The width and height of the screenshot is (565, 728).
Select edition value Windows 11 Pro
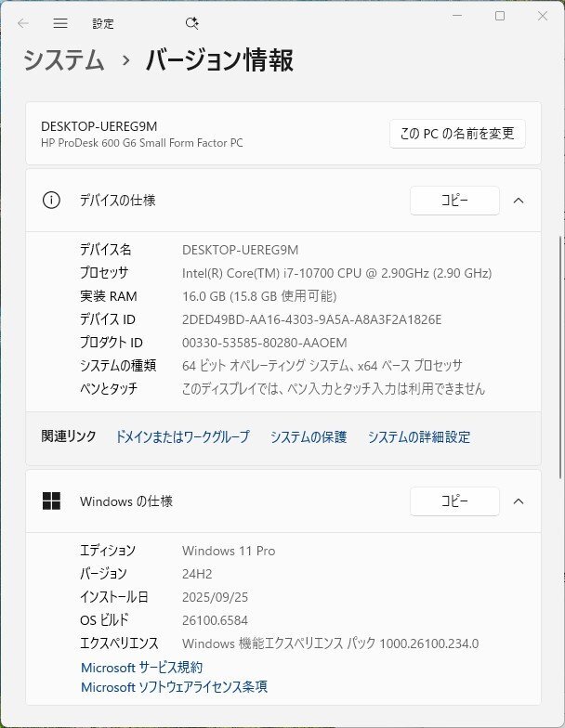[x=229, y=552]
